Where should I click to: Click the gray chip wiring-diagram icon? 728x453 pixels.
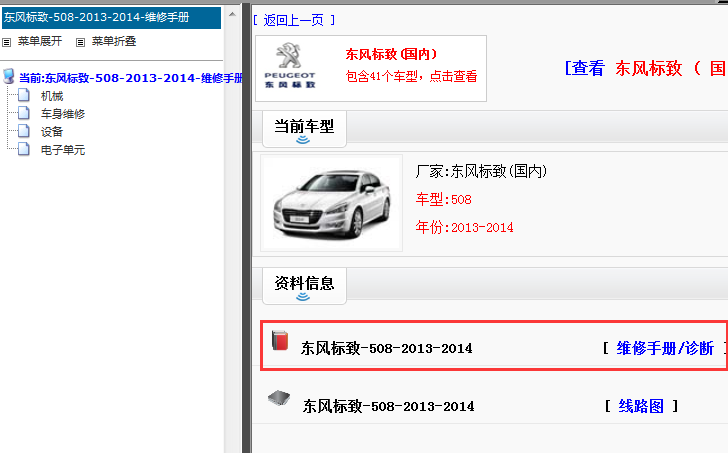pos(279,398)
